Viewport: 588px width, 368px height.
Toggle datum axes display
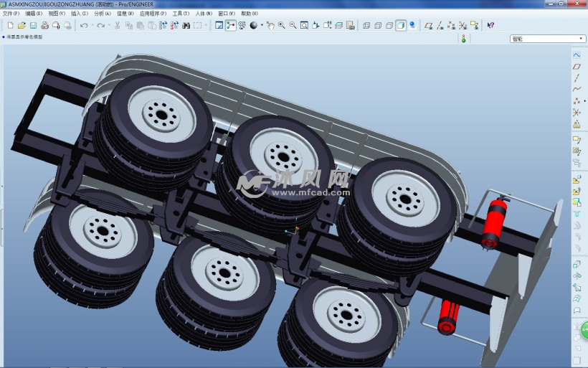pos(440,25)
